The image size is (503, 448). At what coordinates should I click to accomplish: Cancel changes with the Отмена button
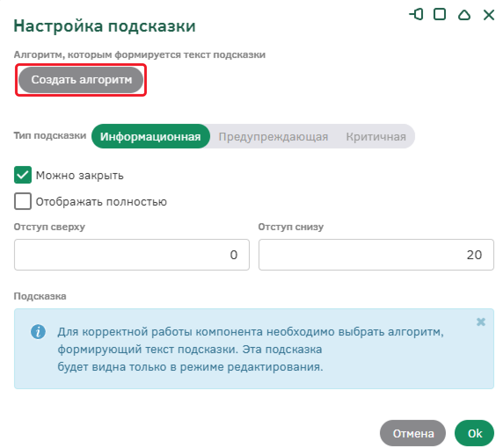[413, 434]
